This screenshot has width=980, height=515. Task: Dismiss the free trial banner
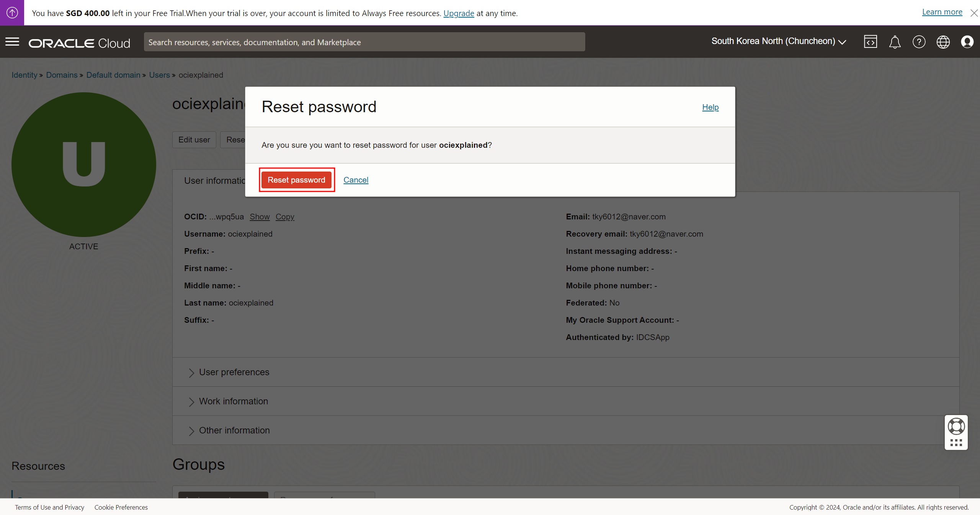[974, 13]
